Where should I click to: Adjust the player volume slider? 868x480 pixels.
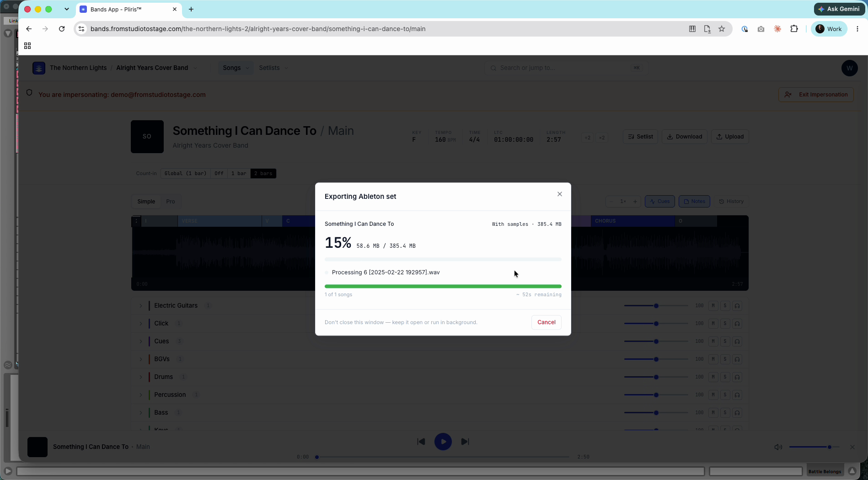[814, 447]
